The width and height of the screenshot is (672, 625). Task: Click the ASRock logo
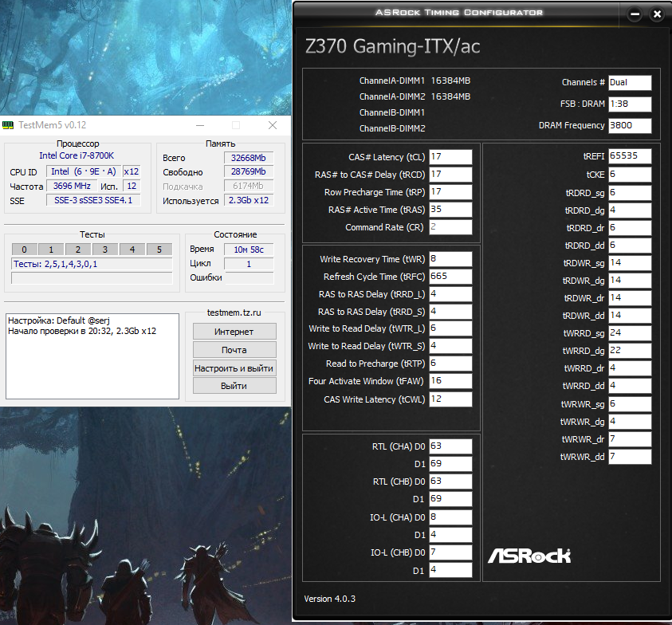coord(529,556)
